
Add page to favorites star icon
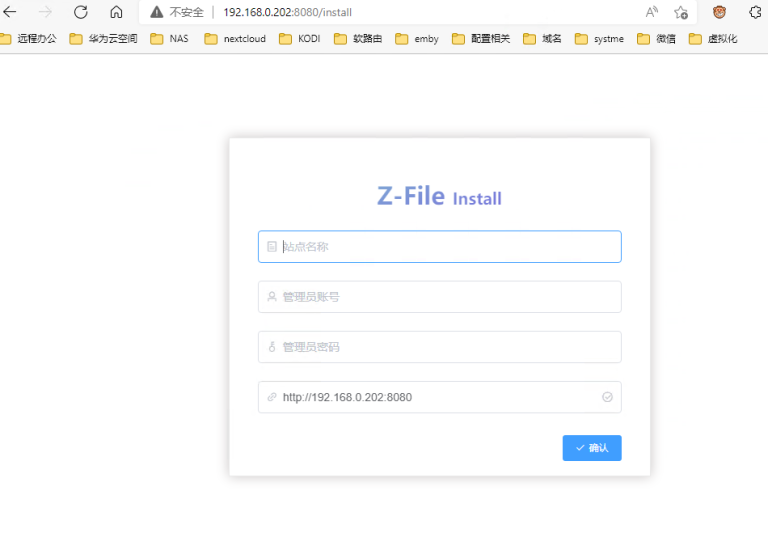681,12
